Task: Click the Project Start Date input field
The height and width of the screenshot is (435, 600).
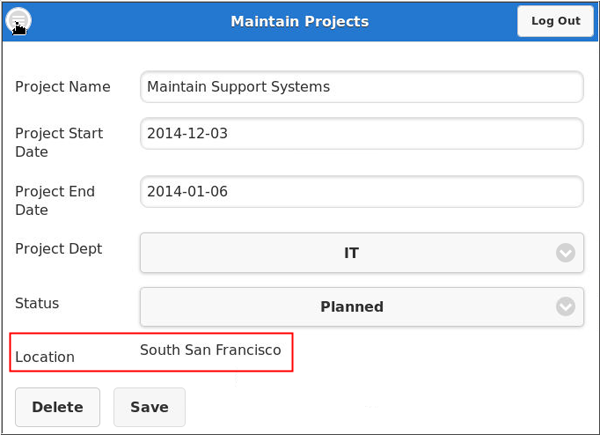Action: coord(361,133)
